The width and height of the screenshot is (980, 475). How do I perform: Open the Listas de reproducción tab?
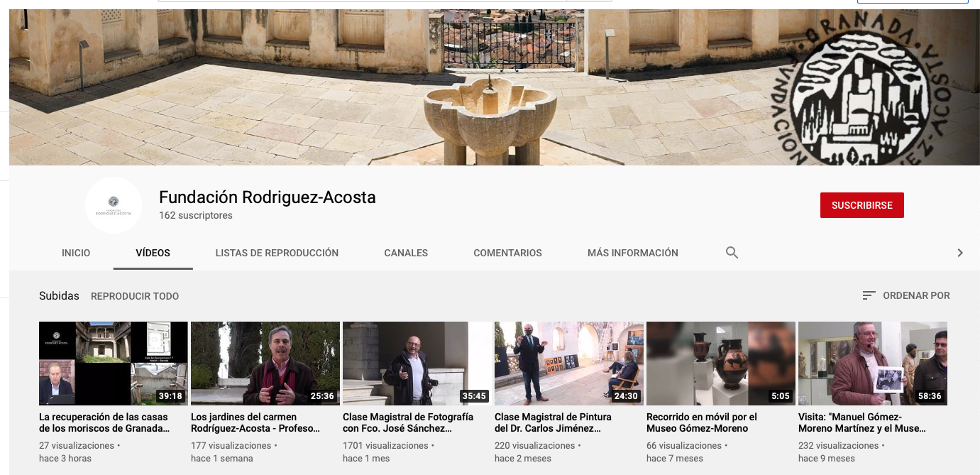[x=277, y=253]
